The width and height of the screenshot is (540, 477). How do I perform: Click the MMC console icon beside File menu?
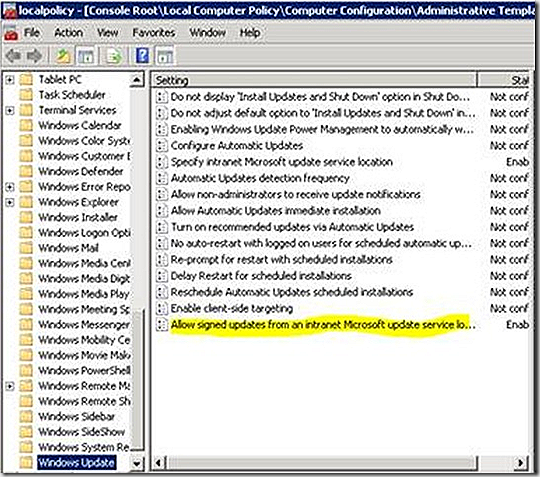point(11,33)
